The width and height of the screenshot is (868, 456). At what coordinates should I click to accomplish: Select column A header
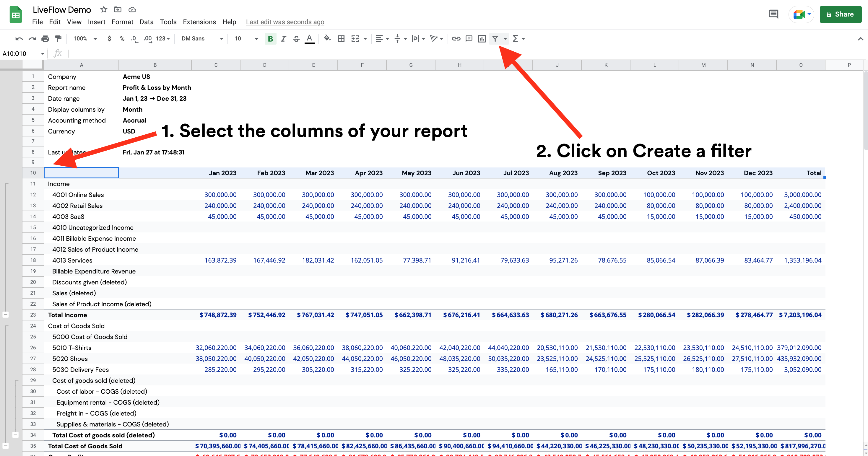pos(81,65)
